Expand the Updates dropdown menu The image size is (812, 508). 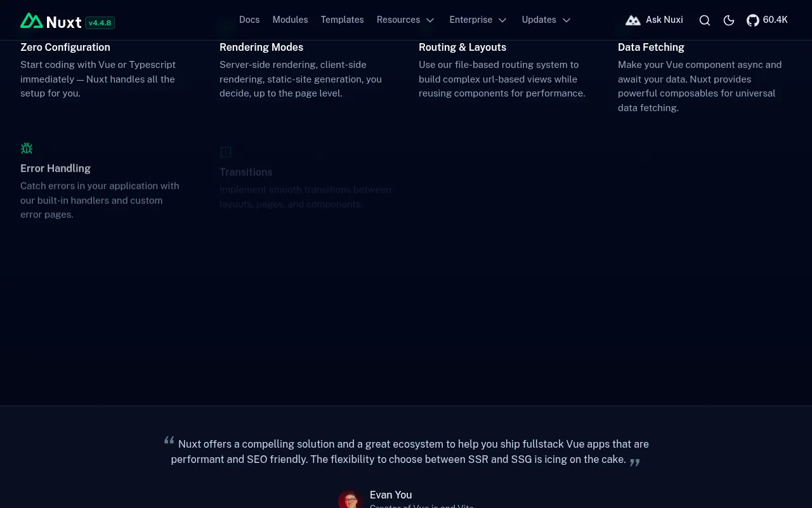tap(546, 20)
